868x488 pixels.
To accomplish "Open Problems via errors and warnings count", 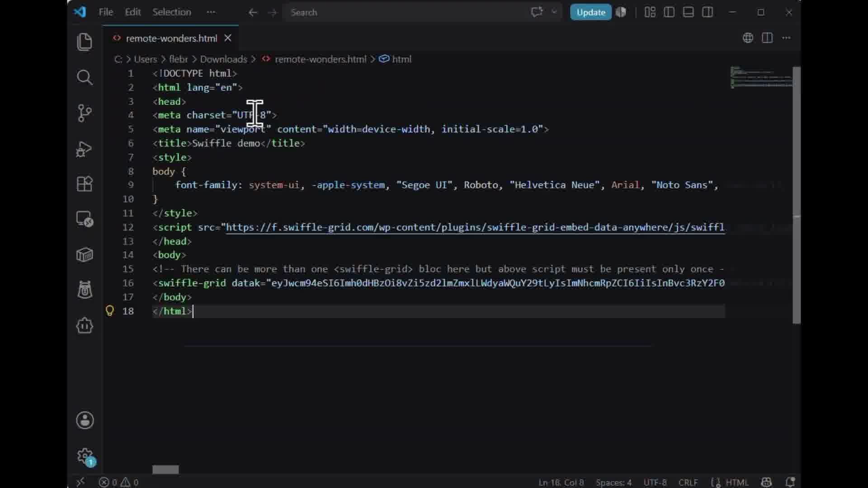I will (x=119, y=482).
